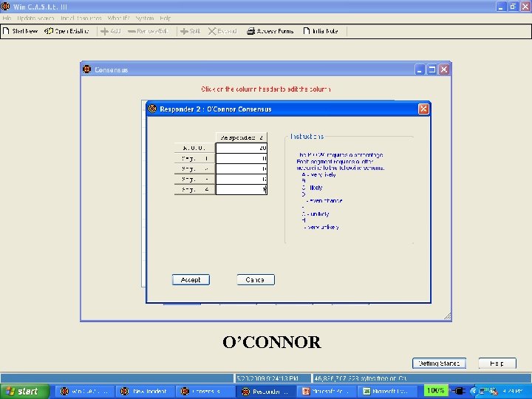
Task: Click the Windows start button
Action: (25, 391)
